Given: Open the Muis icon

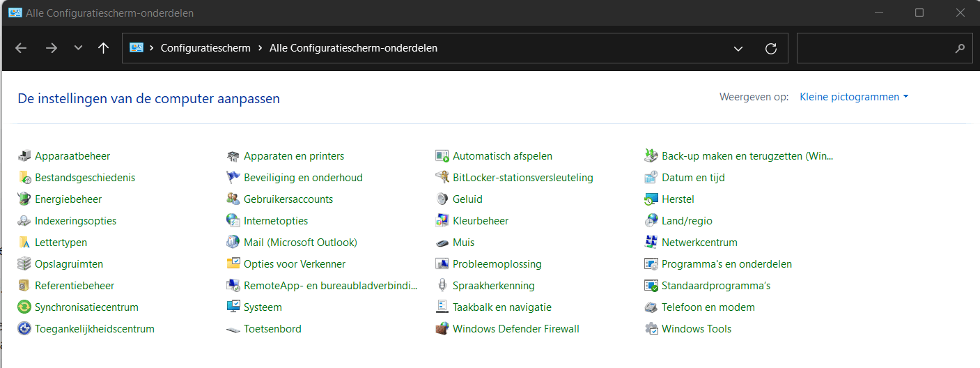Looking at the screenshot, I should tap(442, 243).
